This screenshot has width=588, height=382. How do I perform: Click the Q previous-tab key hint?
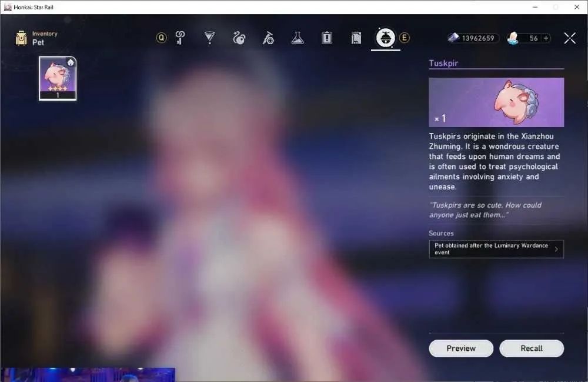click(x=161, y=38)
